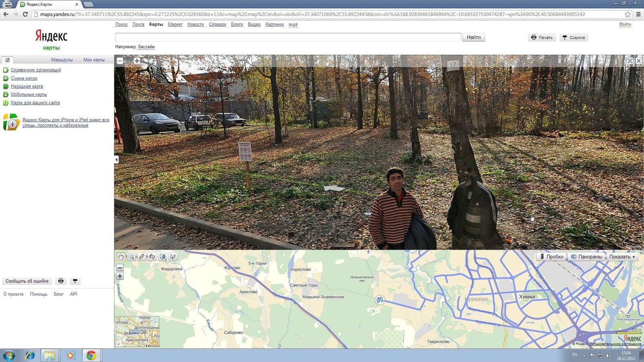
Task: Open Internet Explorer from taskbar
Action: (30, 356)
